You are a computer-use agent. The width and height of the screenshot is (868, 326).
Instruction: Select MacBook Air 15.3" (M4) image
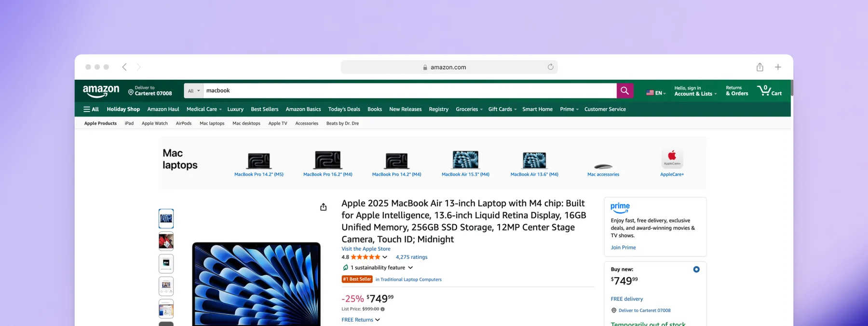(465, 160)
